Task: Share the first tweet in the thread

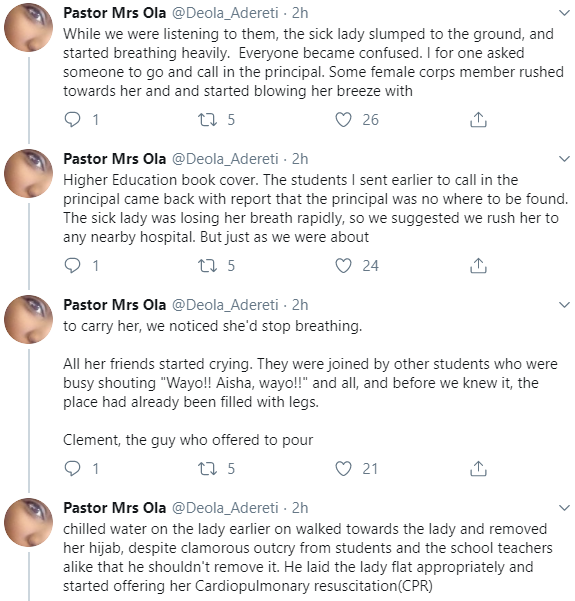Action: [x=478, y=120]
